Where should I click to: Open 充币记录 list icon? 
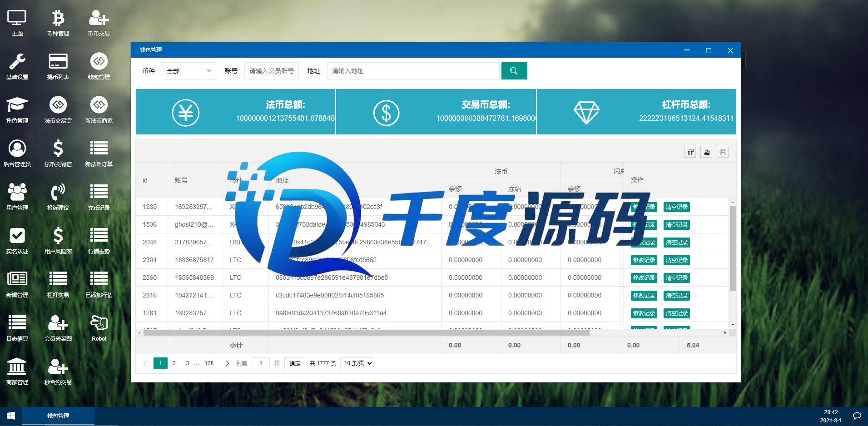tap(99, 197)
